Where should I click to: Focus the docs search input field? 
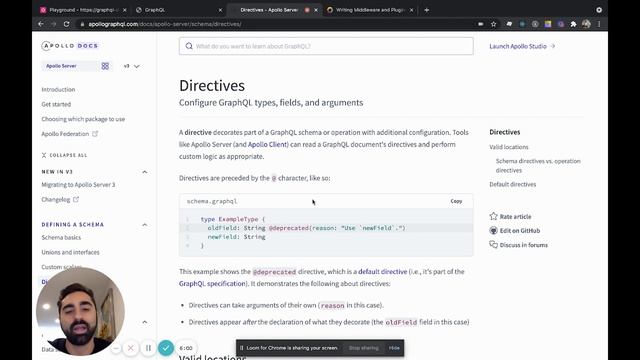326,46
